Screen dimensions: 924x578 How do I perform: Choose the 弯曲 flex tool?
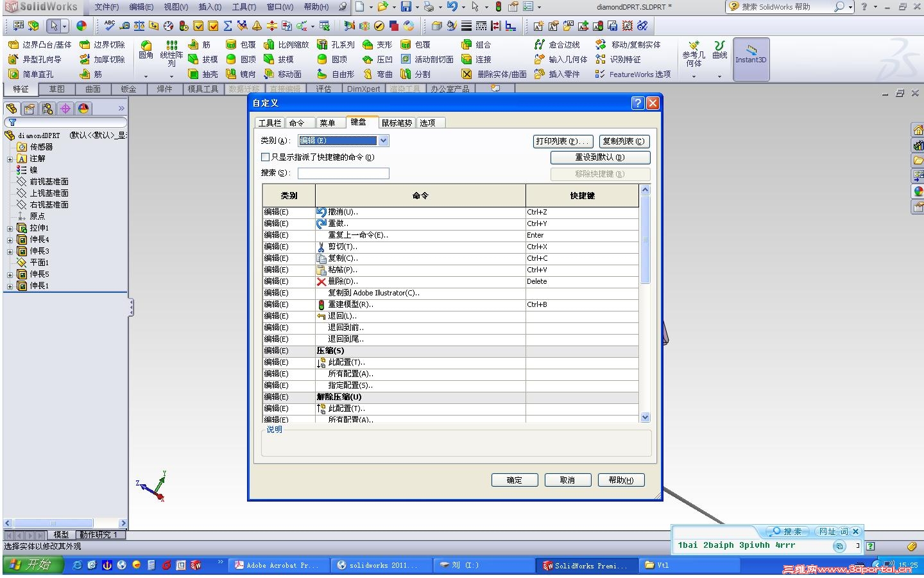[377, 74]
